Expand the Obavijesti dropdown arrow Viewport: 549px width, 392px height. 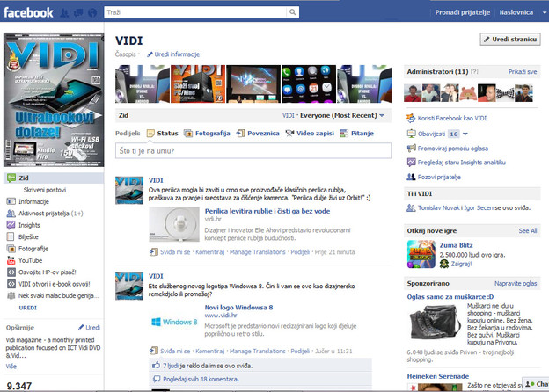pos(465,134)
